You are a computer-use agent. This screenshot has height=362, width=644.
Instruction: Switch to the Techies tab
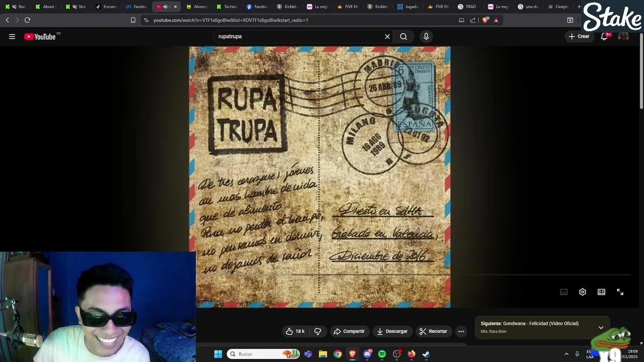[226, 7]
